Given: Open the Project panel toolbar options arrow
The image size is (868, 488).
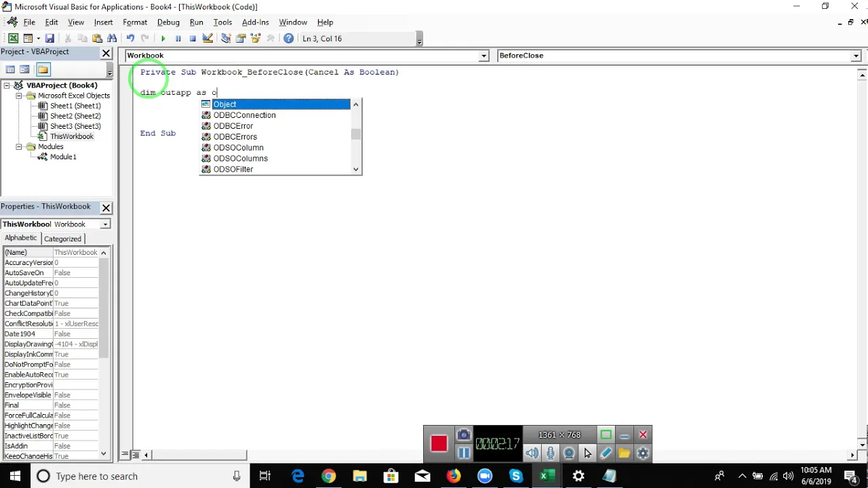Looking at the screenshot, I should (109, 71).
